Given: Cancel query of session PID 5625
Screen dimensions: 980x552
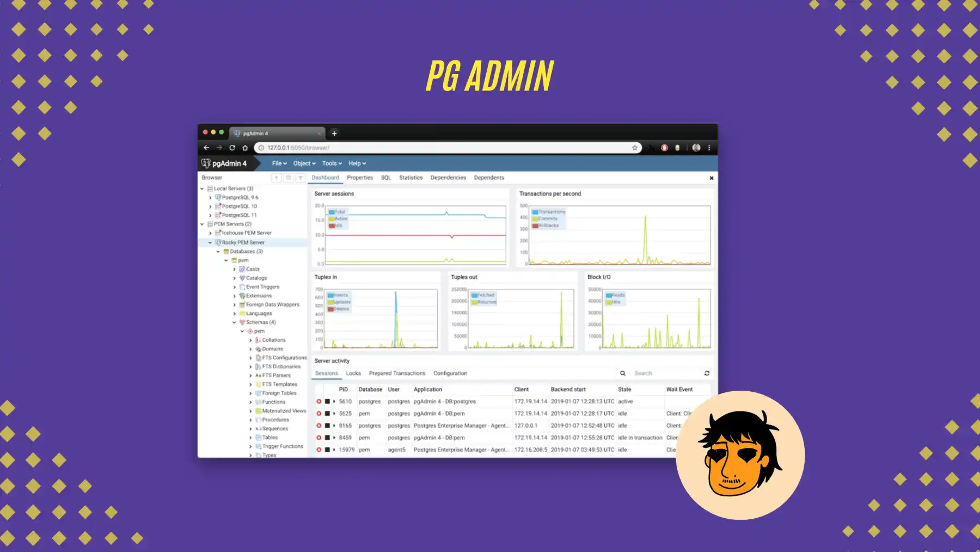Looking at the screenshot, I should tap(327, 414).
